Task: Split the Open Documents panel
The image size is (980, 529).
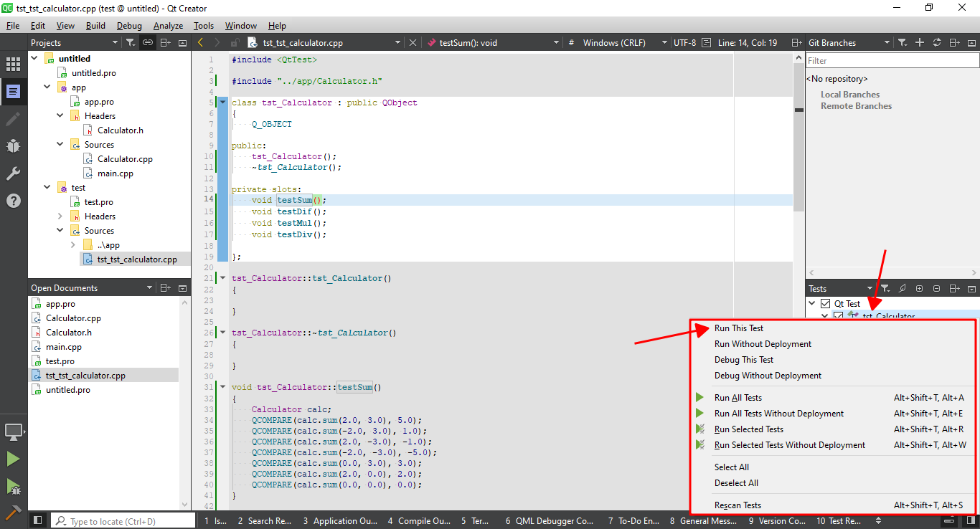Action: pyautogui.click(x=165, y=288)
